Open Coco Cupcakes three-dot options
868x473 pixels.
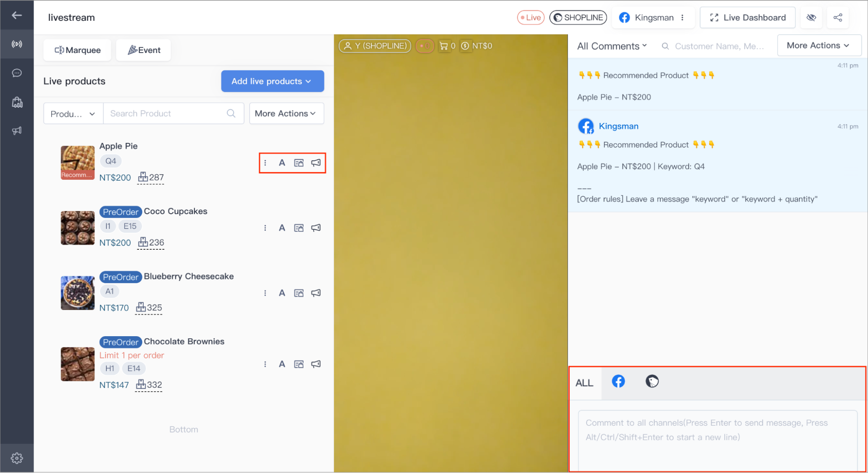point(265,228)
